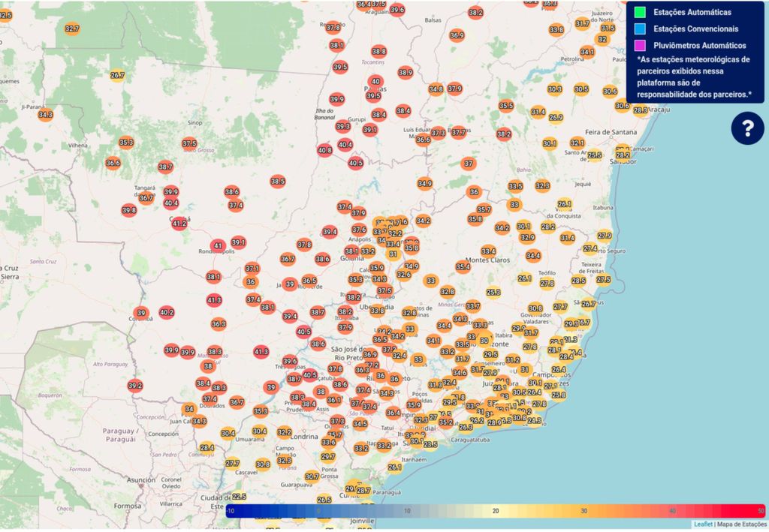Select the 28.3 station marker near Aracaju
Screen dimensions: 769x532
(640, 110)
